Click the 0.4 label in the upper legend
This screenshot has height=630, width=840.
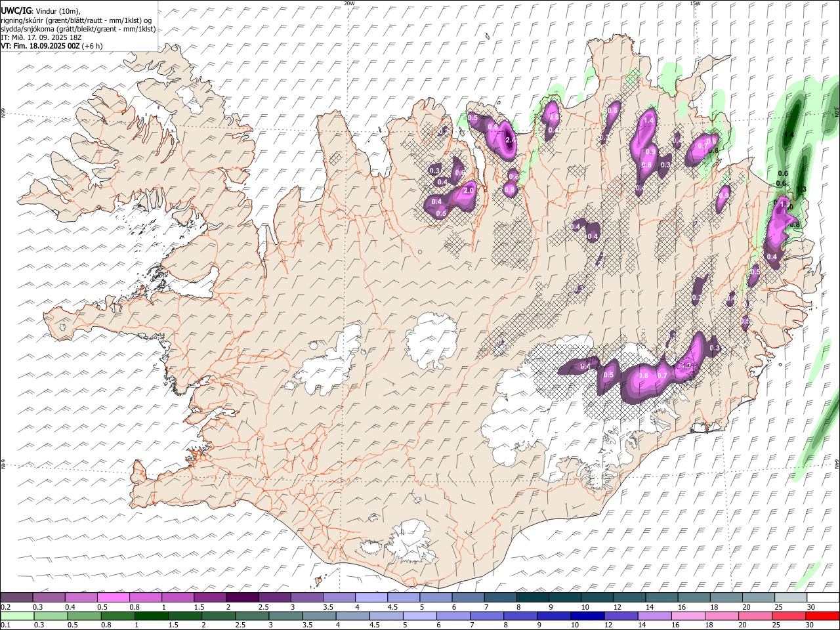pyautogui.click(x=70, y=607)
